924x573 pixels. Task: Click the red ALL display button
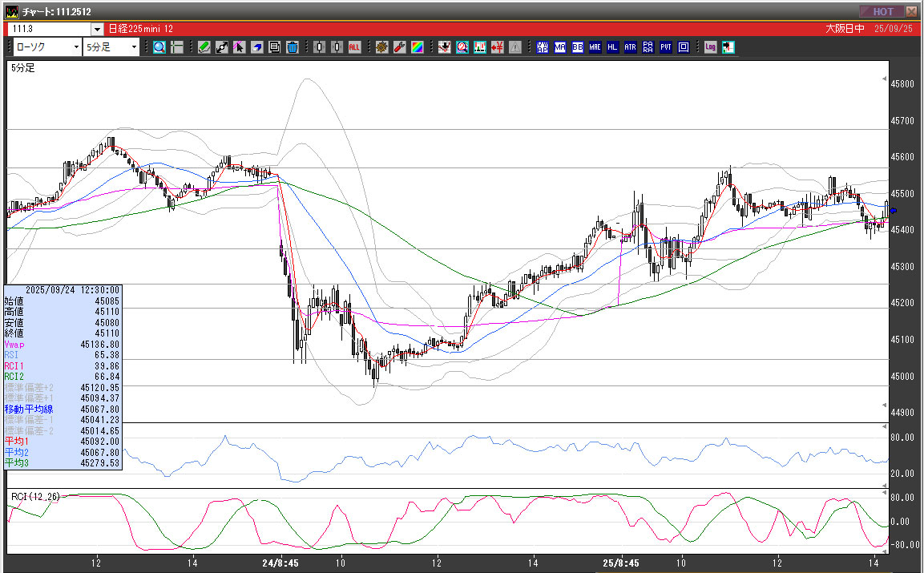(355, 47)
